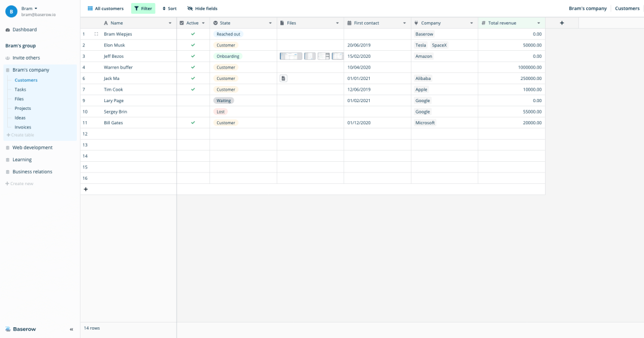Click the Filter button
The image size is (644, 338).
tap(143, 9)
